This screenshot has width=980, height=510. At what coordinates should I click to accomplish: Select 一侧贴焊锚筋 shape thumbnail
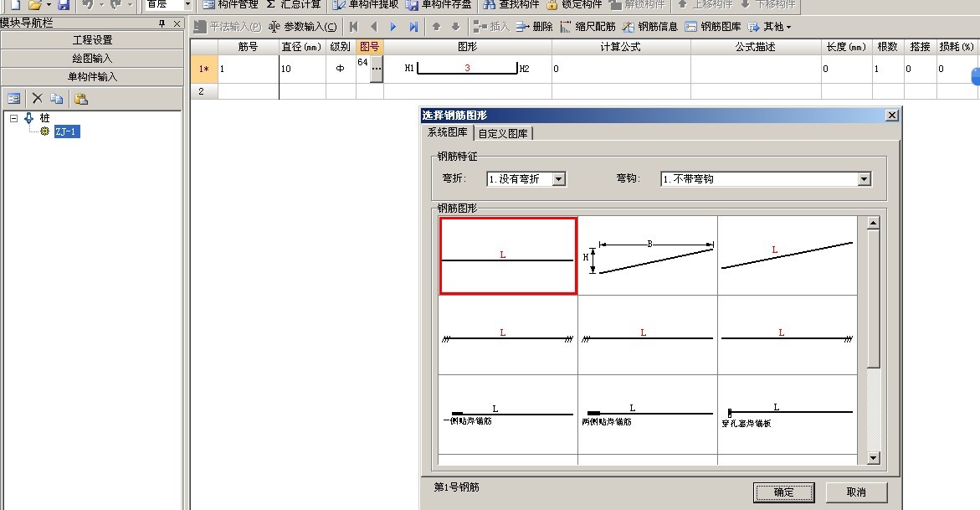pyautogui.click(x=508, y=415)
